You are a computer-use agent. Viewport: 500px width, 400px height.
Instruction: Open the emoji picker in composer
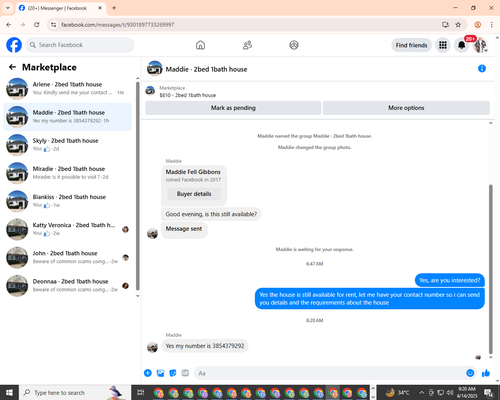(470, 373)
